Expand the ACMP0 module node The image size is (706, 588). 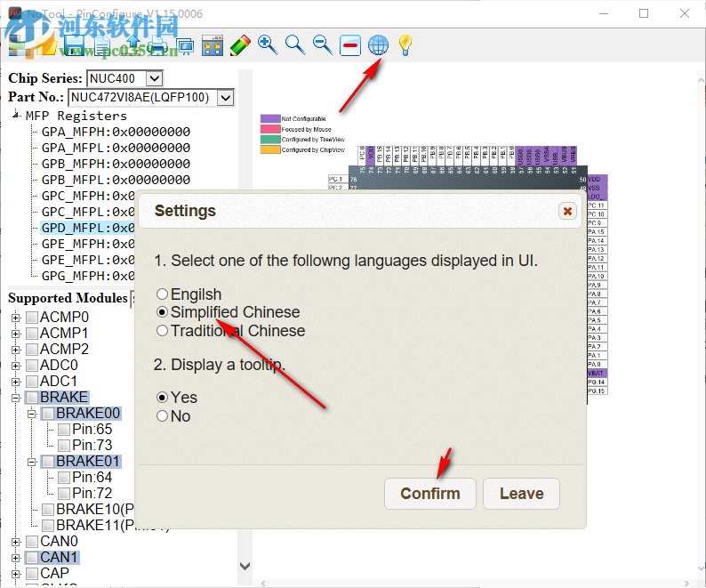click(x=16, y=318)
